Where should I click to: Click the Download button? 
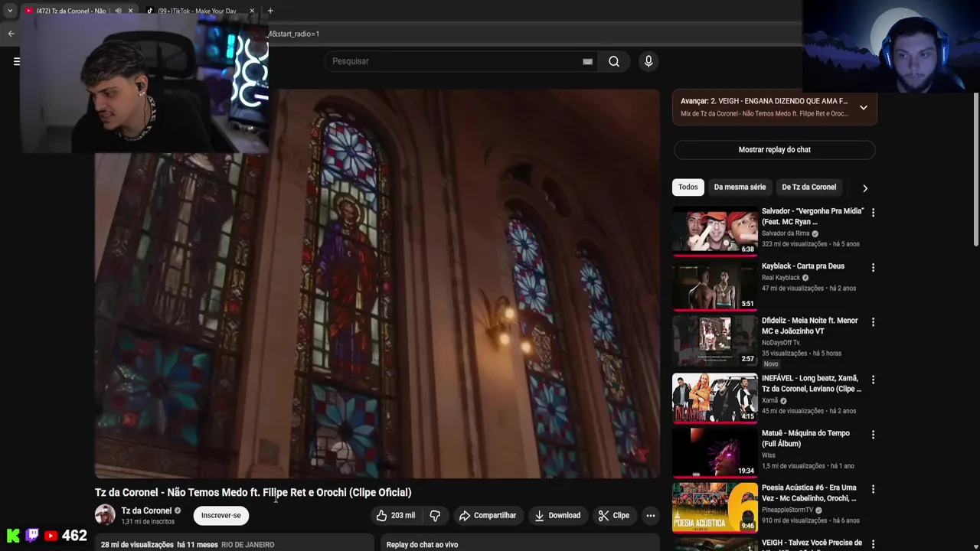557,515
